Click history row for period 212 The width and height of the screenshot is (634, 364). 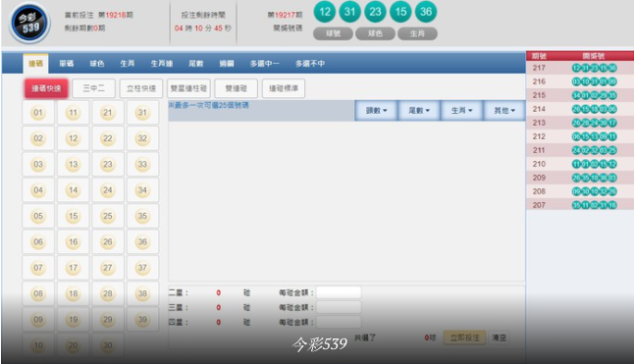point(580,136)
